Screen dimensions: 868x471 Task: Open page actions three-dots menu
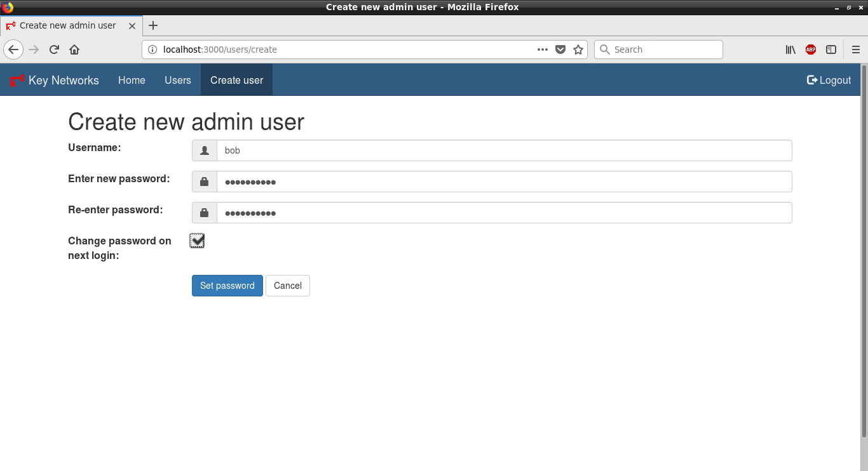coord(543,50)
